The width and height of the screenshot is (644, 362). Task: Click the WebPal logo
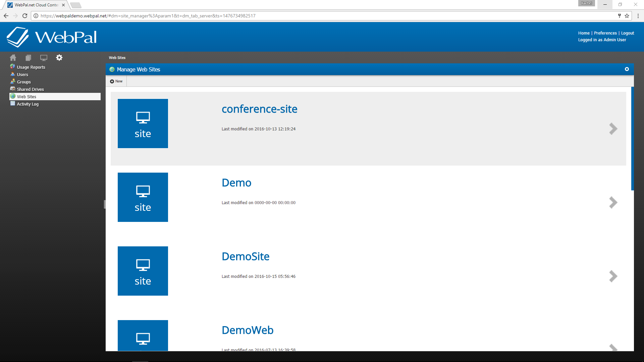click(52, 37)
